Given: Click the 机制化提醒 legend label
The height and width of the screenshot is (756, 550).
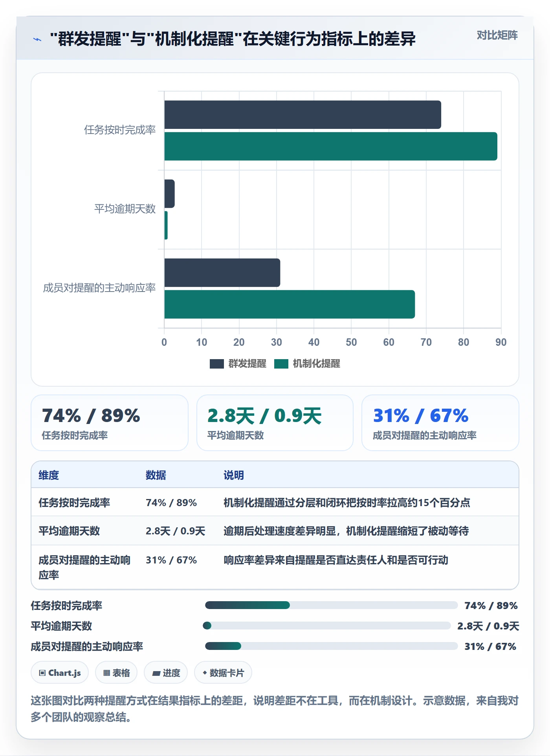Looking at the screenshot, I should [x=316, y=364].
